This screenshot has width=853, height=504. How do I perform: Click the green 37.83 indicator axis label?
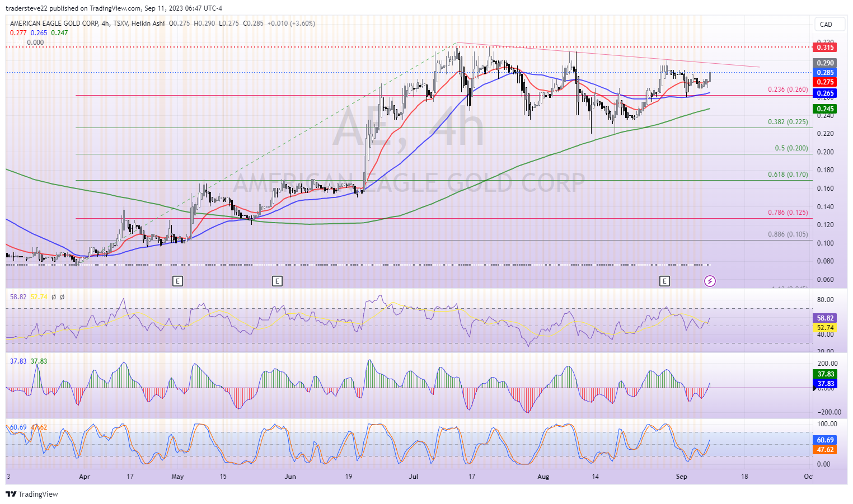[825, 374]
